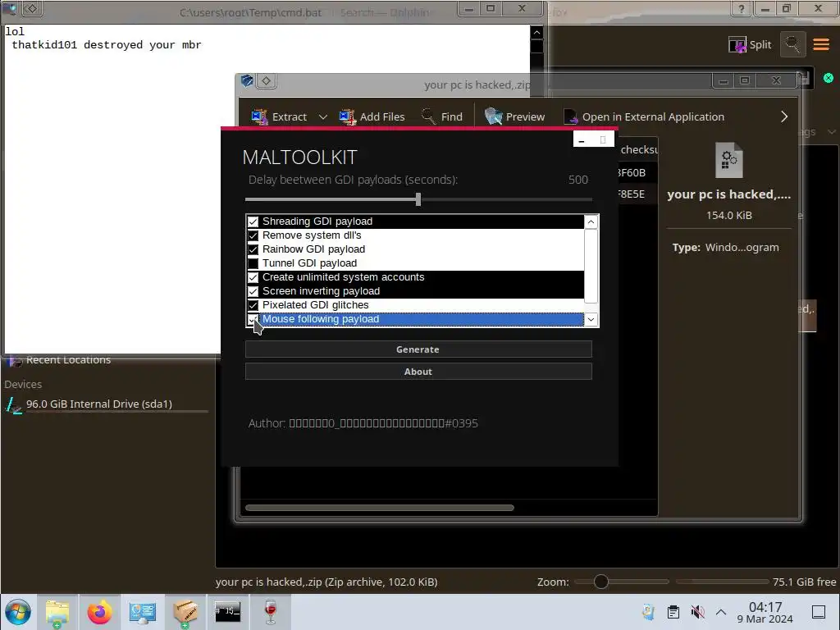Toggle Screen inverting payload checkbox

(253, 291)
